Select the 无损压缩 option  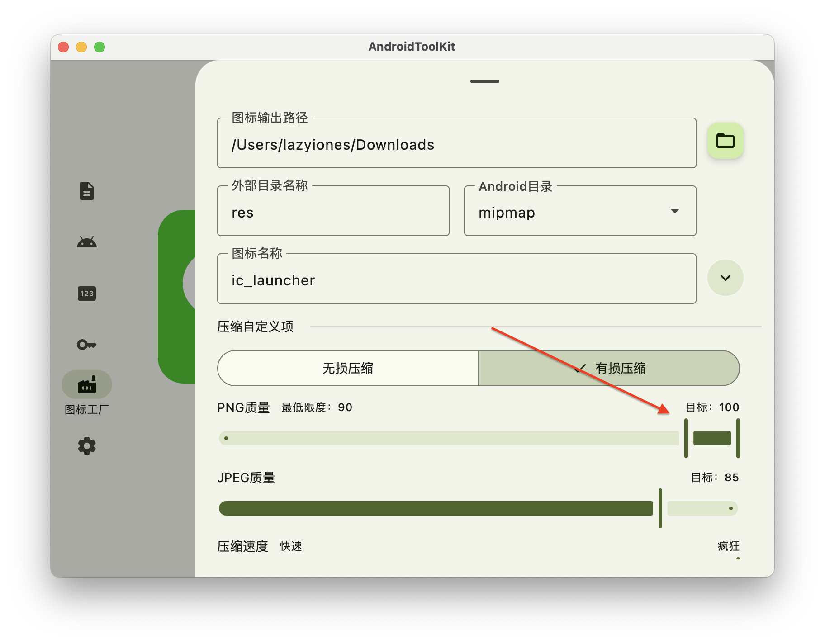click(x=348, y=368)
